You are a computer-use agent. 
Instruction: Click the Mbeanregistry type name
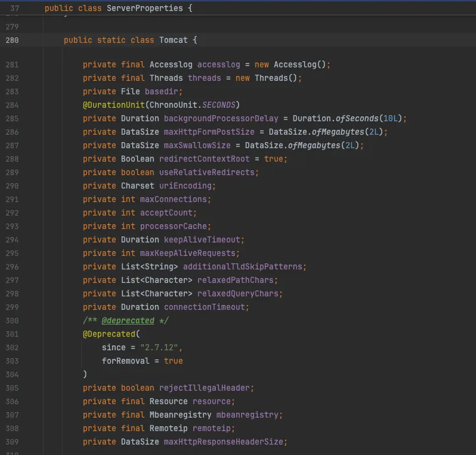[180, 415]
